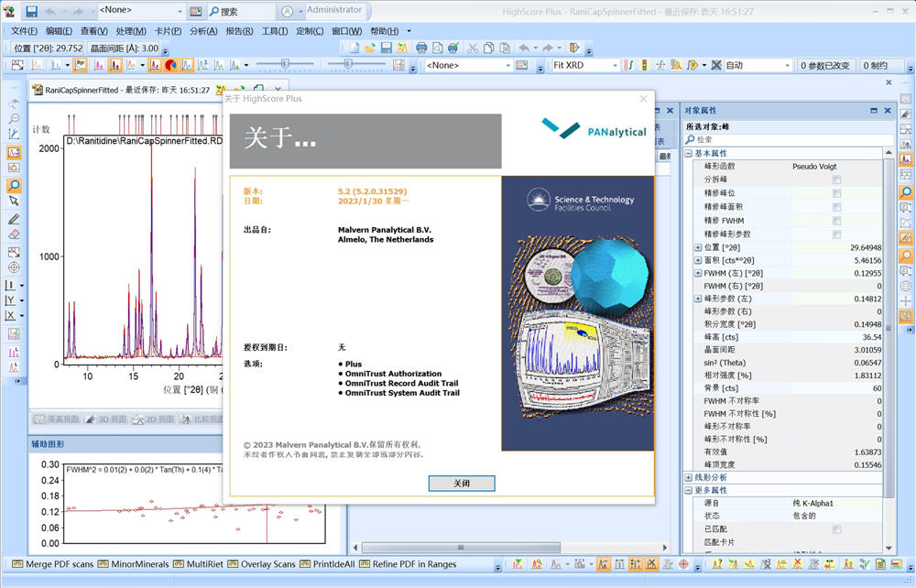Click the X-axis scale icon in the left sidebar
Image resolution: width=916 pixels, height=588 pixels.
[10, 315]
